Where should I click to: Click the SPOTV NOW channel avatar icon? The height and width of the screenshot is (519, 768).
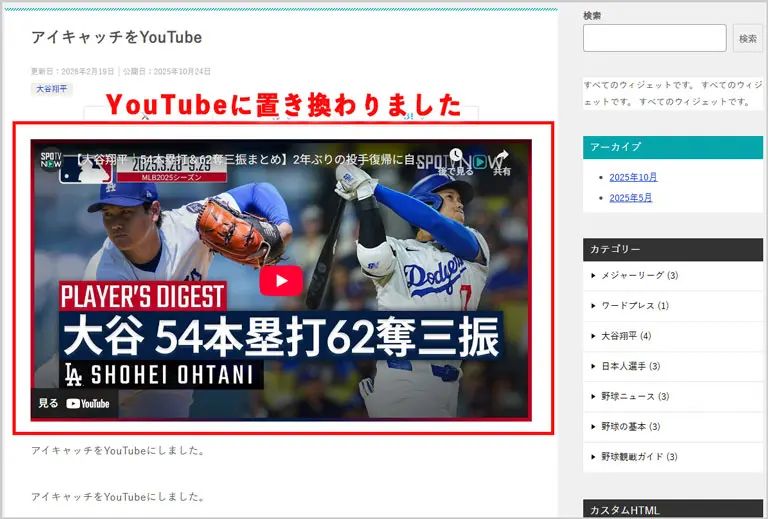(51, 160)
